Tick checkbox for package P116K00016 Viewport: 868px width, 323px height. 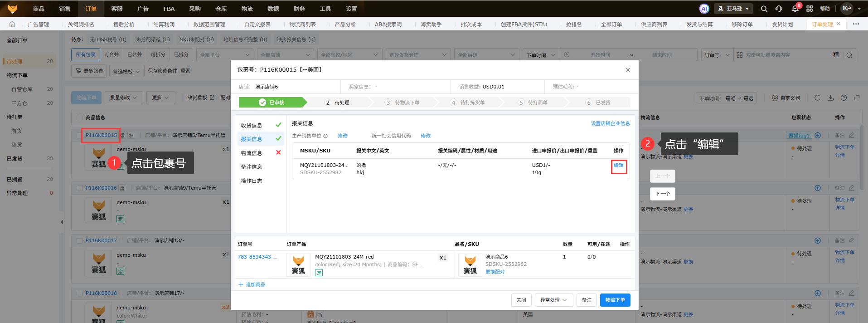pyautogui.click(x=80, y=188)
